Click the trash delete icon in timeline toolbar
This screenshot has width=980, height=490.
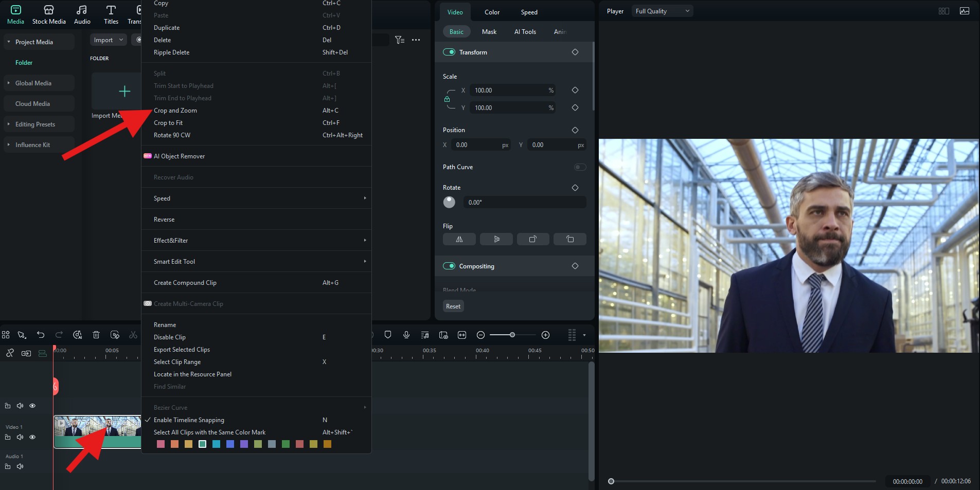tap(96, 335)
